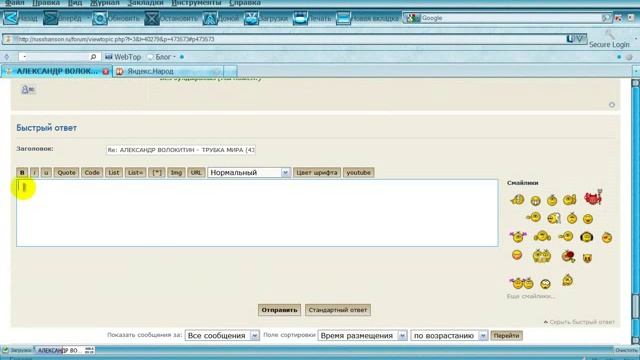
Task: Click the search magnifier in Google box
Action: 605,18
